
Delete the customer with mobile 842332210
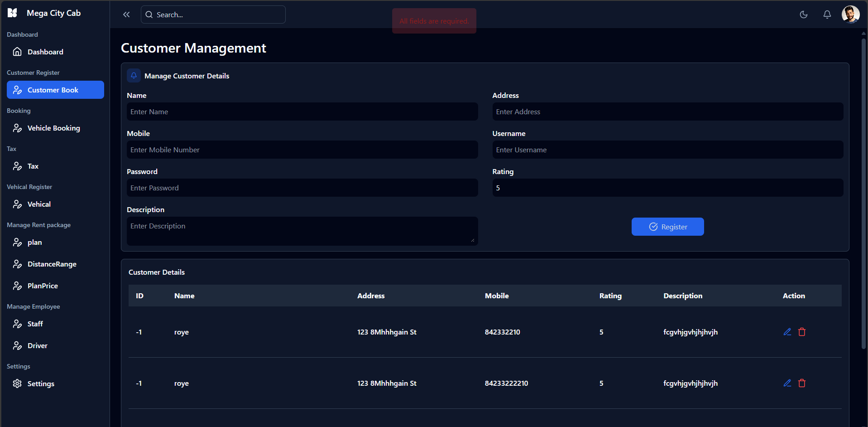(x=802, y=332)
